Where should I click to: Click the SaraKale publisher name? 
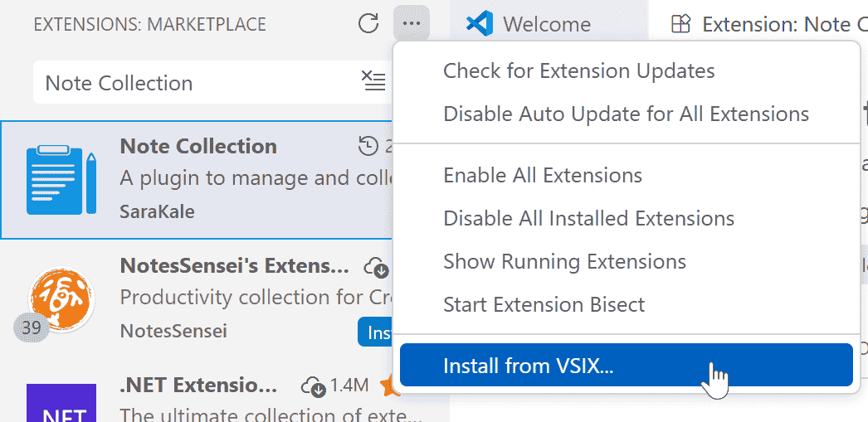pos(157,211)
